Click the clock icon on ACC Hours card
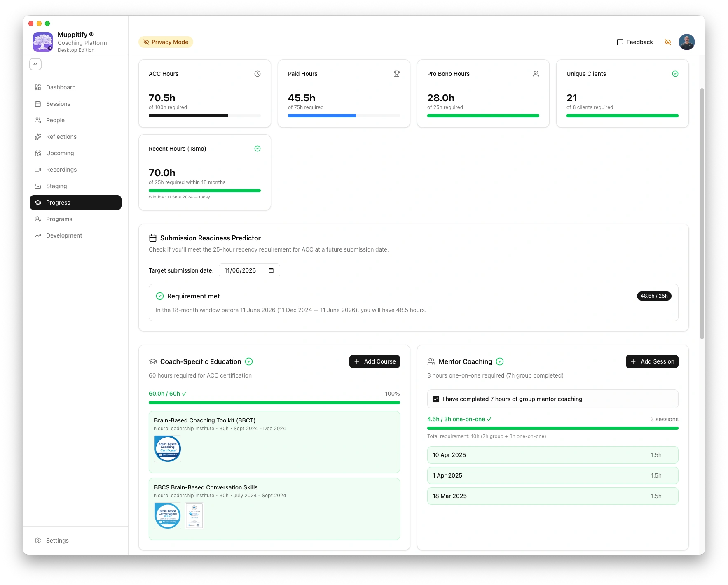 (x=257, y=74)
